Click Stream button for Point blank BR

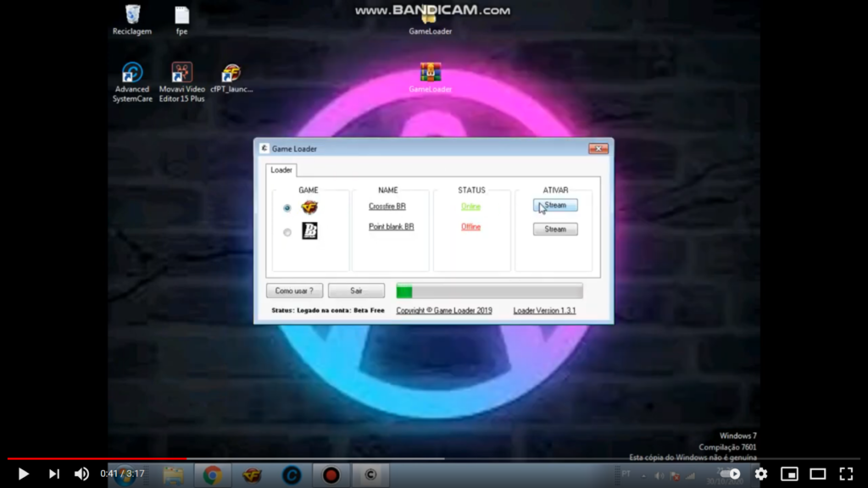(x=555, y=229)
